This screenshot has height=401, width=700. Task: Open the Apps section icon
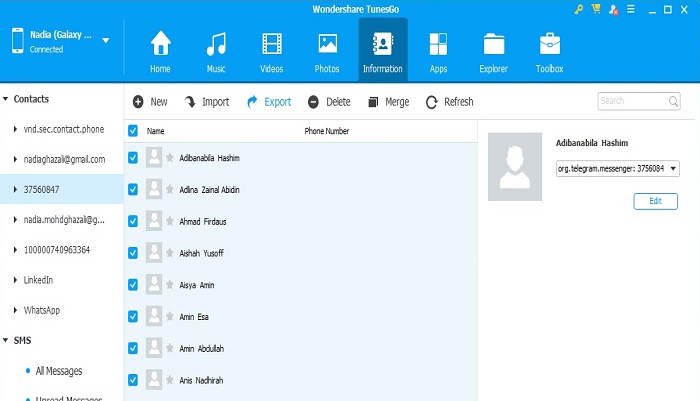(437, 46)
